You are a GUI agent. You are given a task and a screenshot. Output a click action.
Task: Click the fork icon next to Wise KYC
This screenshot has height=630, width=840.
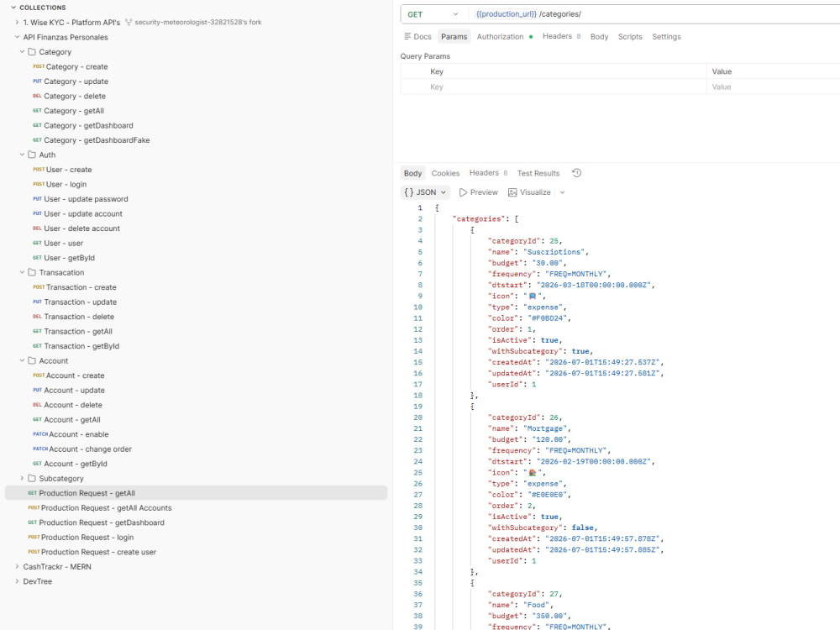pyautogui.click(x=129, y=22)
